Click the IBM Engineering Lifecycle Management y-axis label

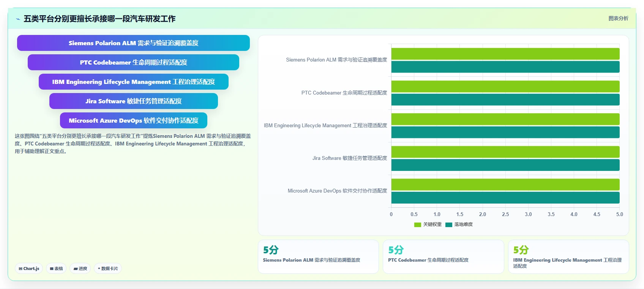[325, 125]
